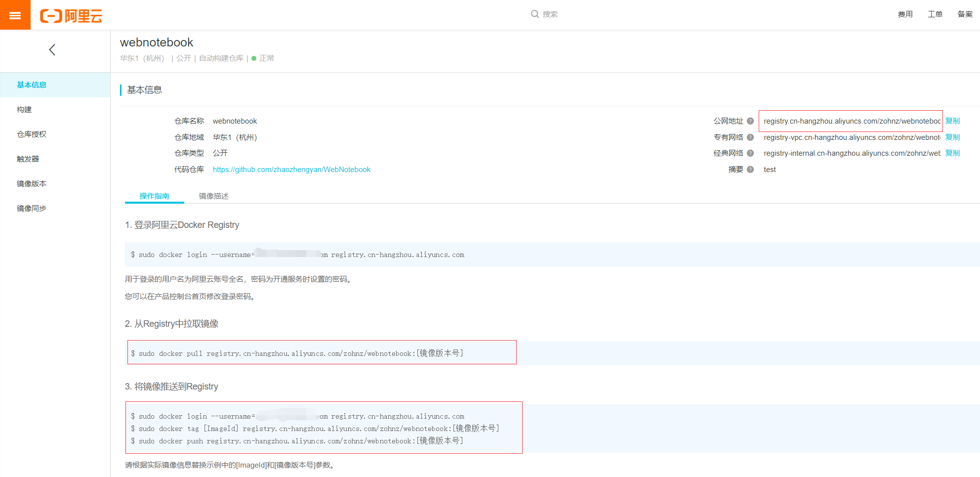Click the docker push command line
Image resolution: width=980 pixels, height=477 pixels.
coord(297,441)
